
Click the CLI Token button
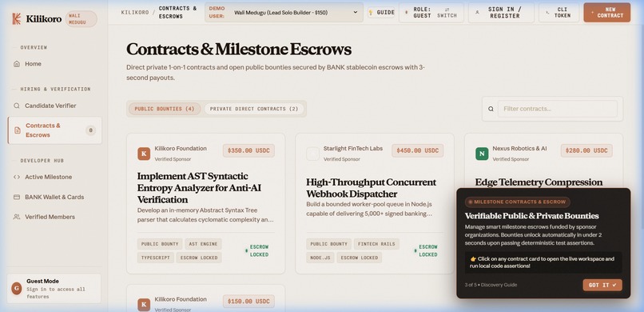[x=559, y=12]
